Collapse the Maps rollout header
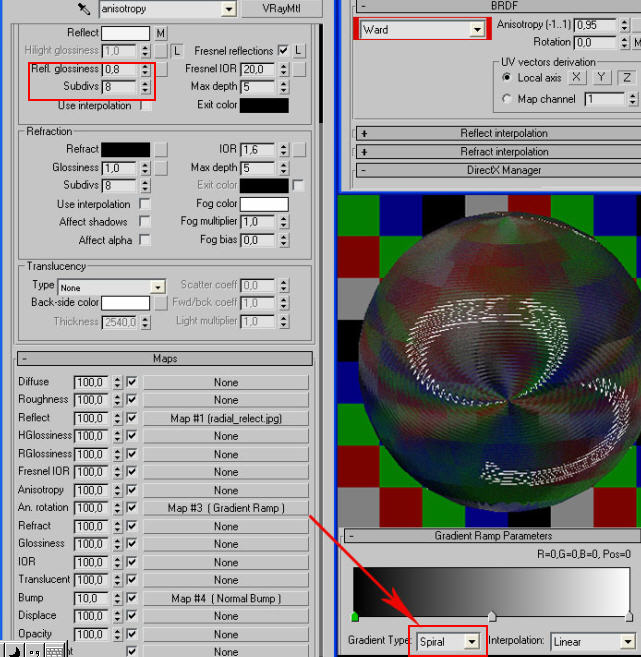Image resolution: width=641 pixels, height=657 pixels. coord(165,359)
